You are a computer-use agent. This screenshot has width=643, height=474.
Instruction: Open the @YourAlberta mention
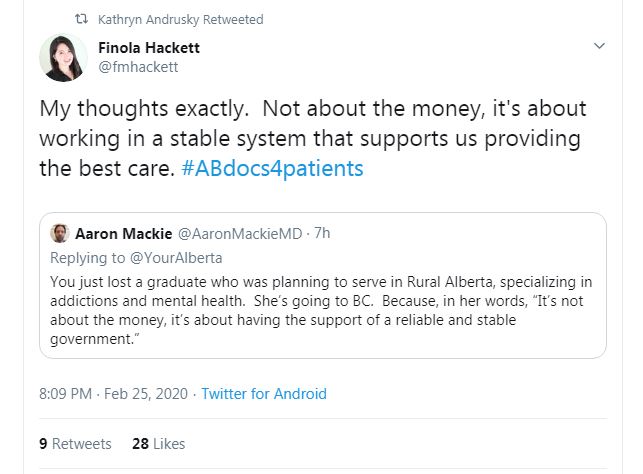click(178, 257)
